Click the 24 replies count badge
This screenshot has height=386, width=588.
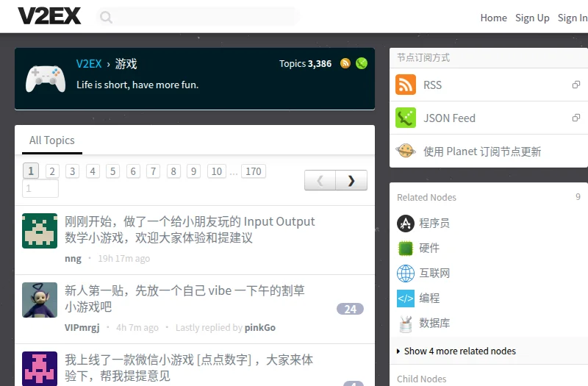(x=351, y=309)
